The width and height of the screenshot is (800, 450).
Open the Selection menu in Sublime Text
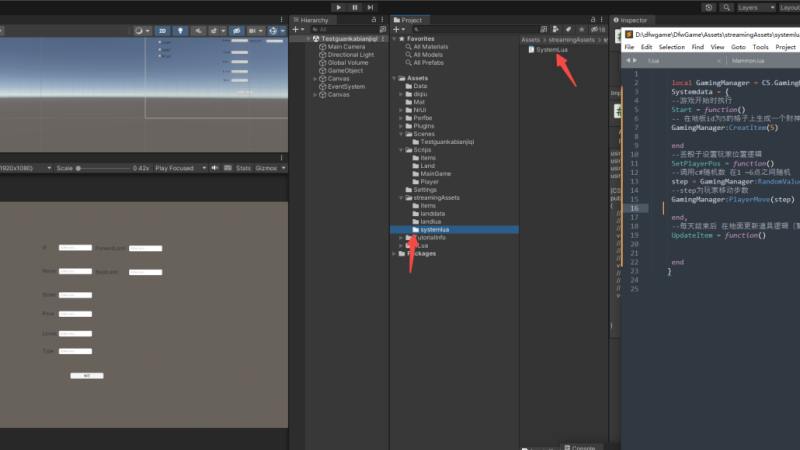pos(671,47)
